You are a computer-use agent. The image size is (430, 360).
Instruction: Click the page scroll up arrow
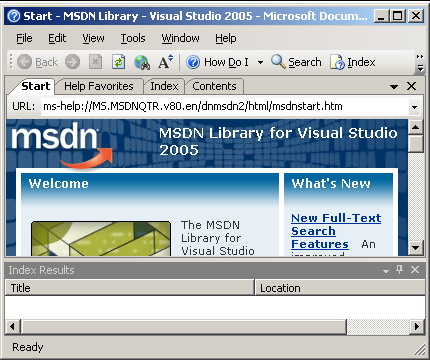tap(416, 127)
